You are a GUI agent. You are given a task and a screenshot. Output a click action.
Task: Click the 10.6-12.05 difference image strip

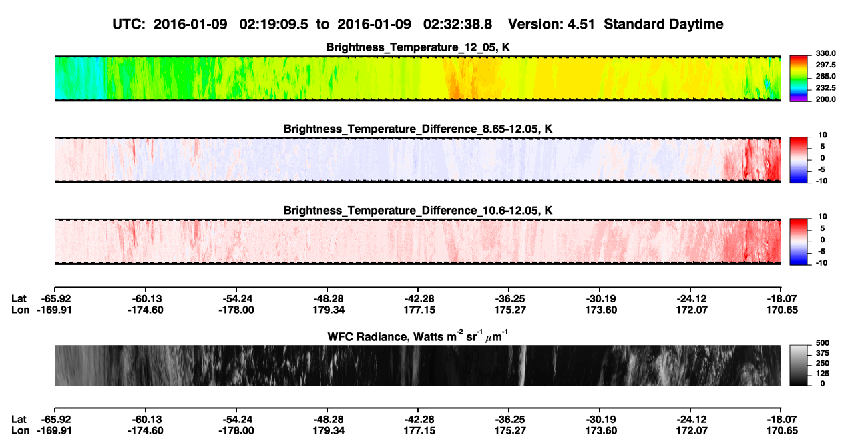(418, 241)
